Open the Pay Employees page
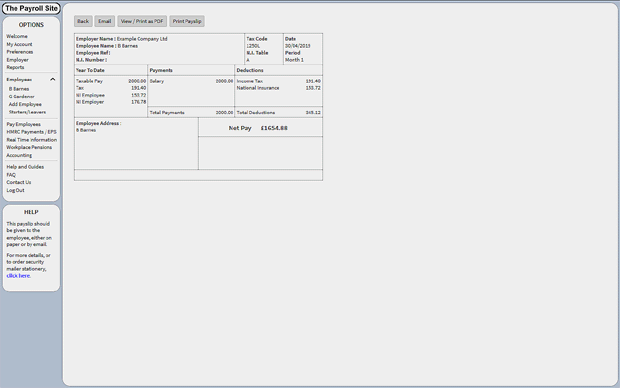 coord(23,124)
